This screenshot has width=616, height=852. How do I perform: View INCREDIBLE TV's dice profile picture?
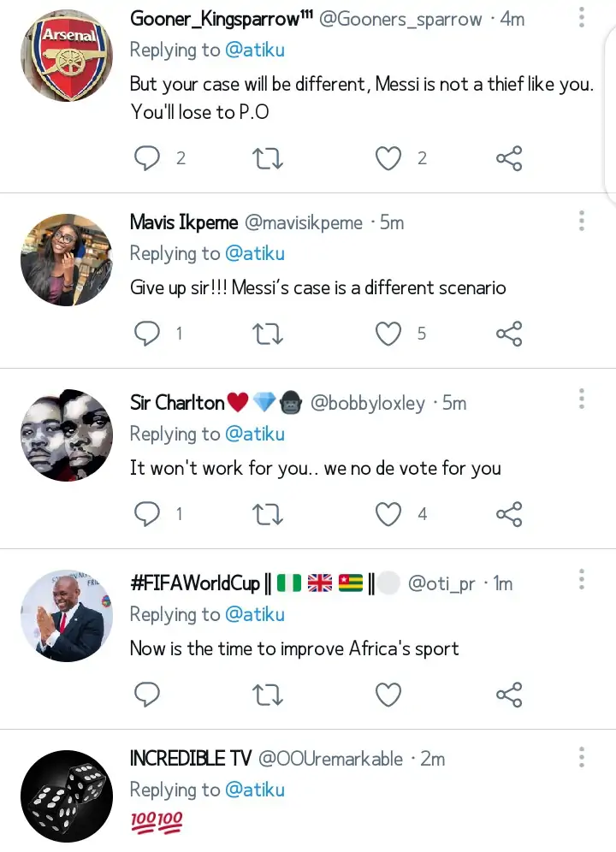click(x=66, y=795)
